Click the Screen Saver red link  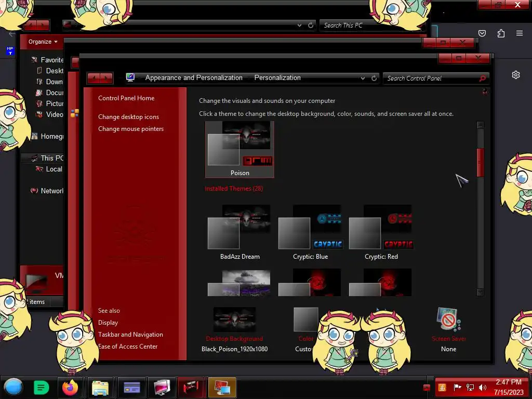[x=448, y=339]
